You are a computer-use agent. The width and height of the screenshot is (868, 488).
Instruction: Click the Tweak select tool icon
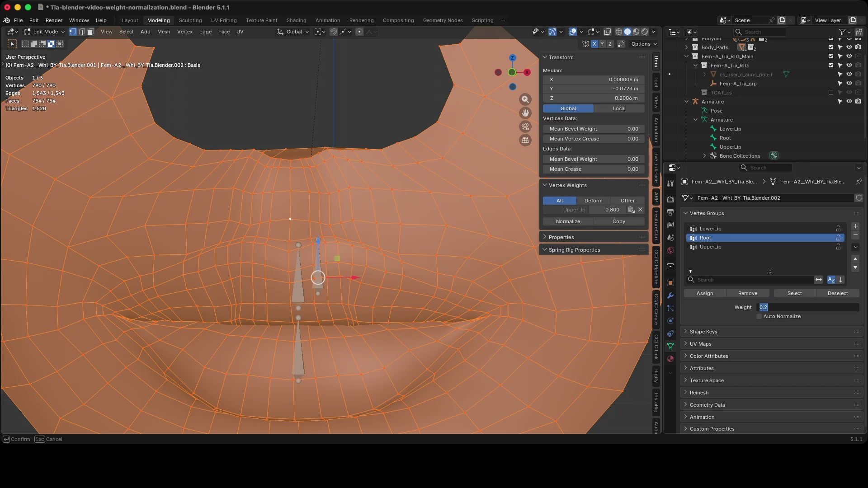tap(12, 44)
